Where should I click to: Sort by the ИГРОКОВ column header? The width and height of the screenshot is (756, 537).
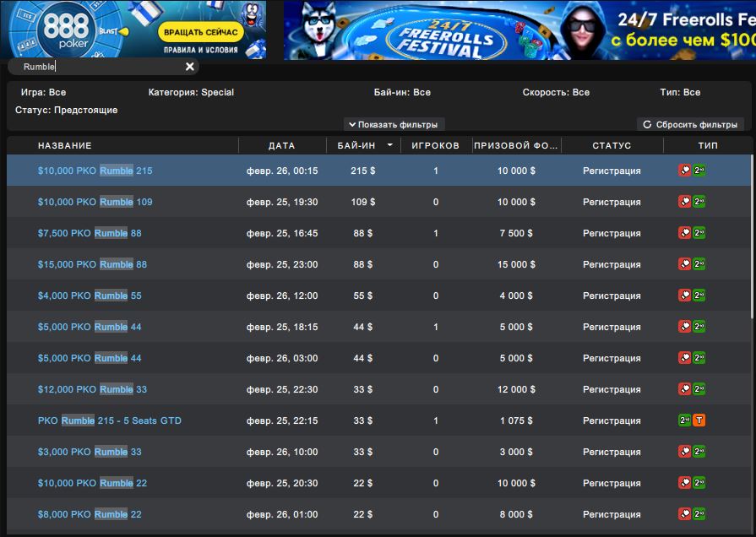(435, 145)
